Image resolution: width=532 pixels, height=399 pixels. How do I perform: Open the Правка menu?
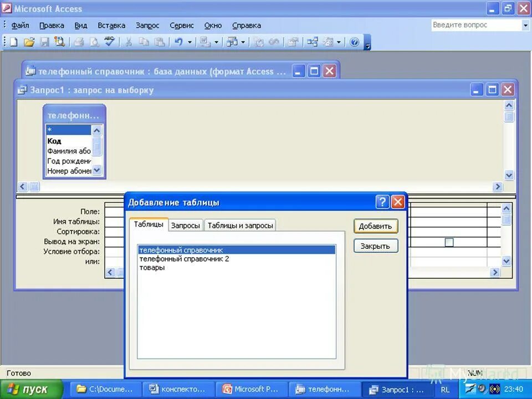click(x=52, y=25)
